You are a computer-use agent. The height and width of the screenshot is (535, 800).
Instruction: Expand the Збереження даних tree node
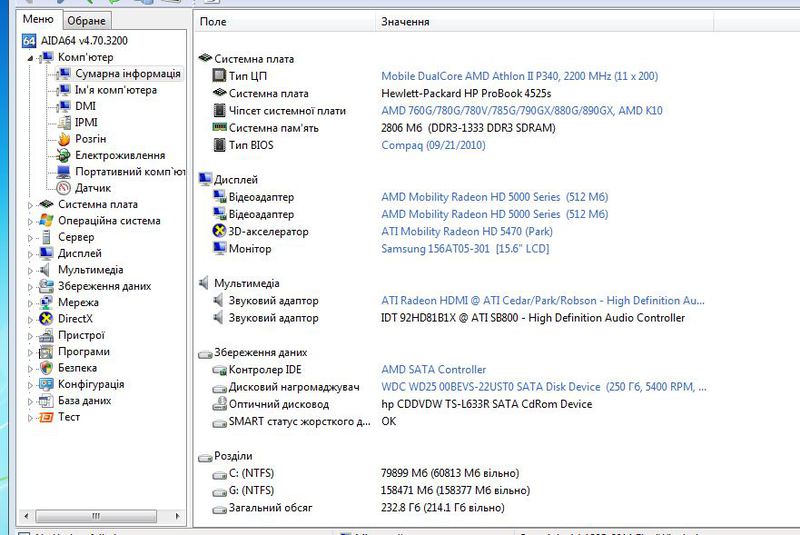coord(29,286)
